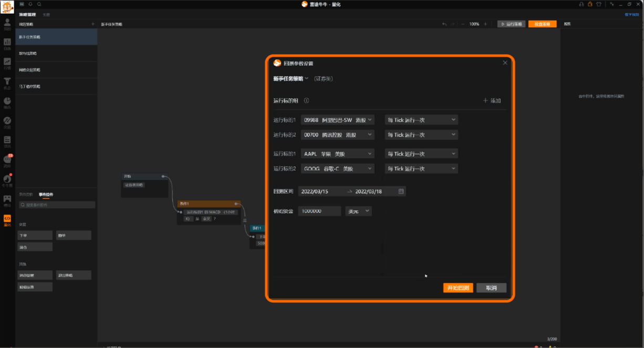Open run frequency dropdown in the GOOG row
Viewport: 644px width, 348px height.
pos(421,168)
